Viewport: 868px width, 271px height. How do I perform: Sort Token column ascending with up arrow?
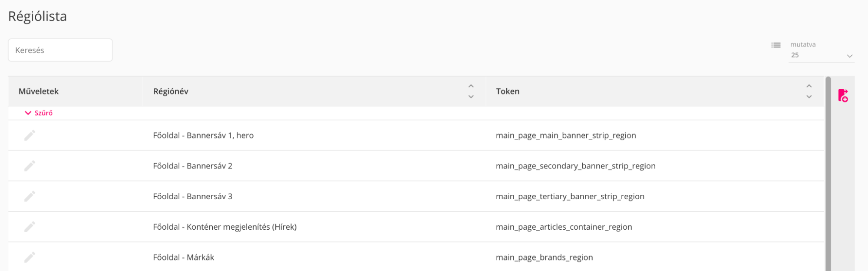coord(809,86)
